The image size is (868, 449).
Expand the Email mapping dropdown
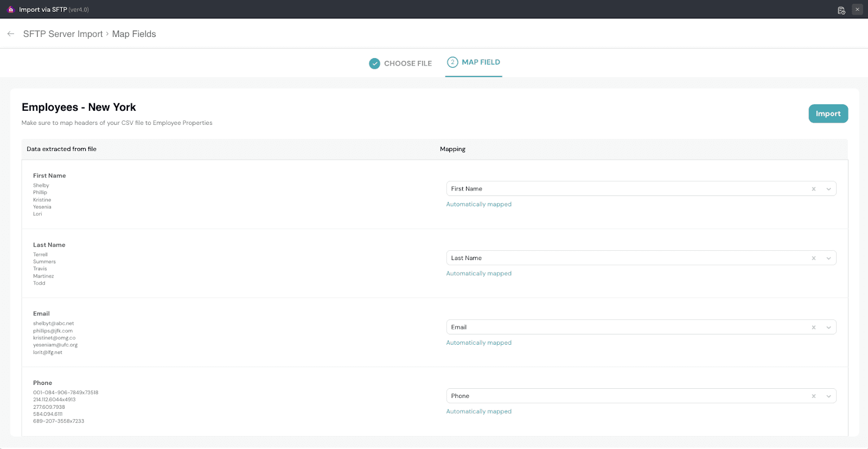(828, 327)
